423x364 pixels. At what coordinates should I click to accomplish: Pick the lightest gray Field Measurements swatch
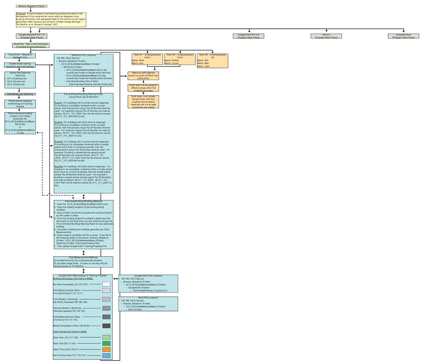pos(106,291)
